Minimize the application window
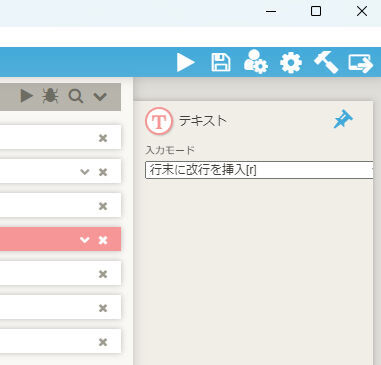The height and width of the screenshot is (365, 381). tap(271, 12)
